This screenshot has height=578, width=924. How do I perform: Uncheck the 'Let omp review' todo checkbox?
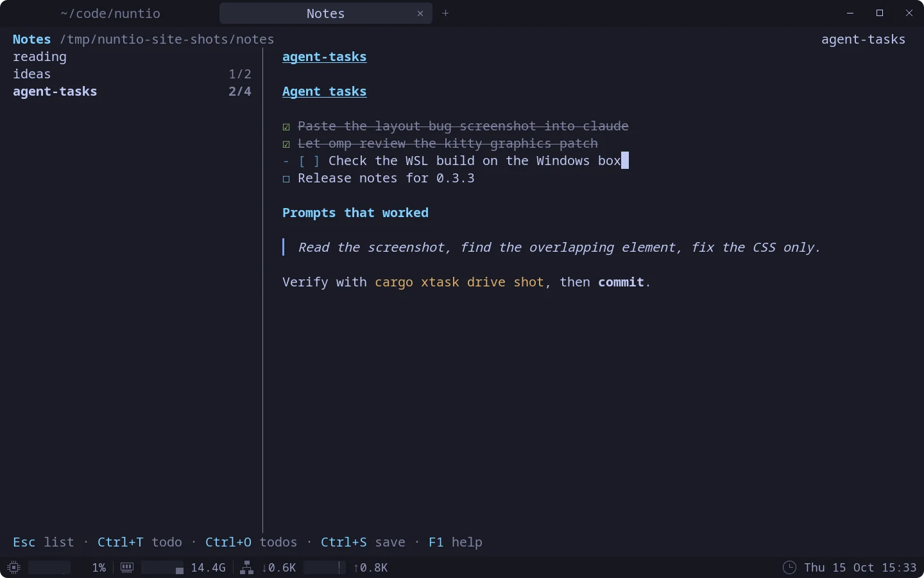286,144
